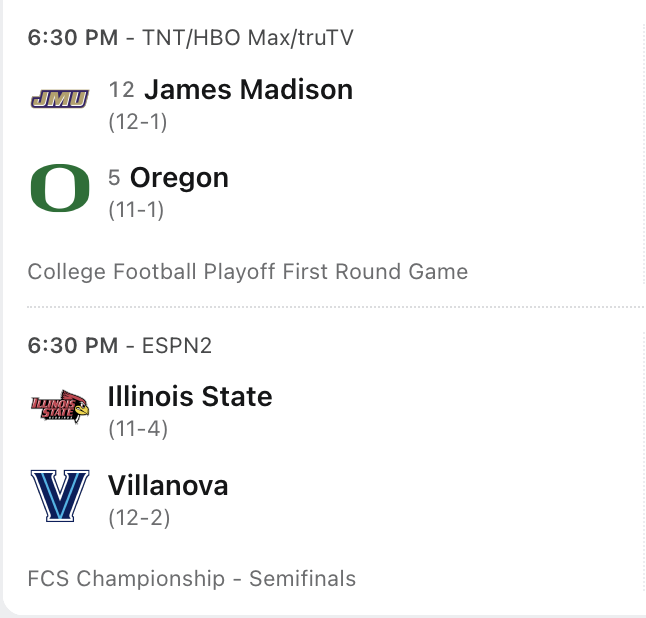The height and width of the screenshot is (618, 646).
Task: Click James Madison's (12-1) record
Action: 137,122
